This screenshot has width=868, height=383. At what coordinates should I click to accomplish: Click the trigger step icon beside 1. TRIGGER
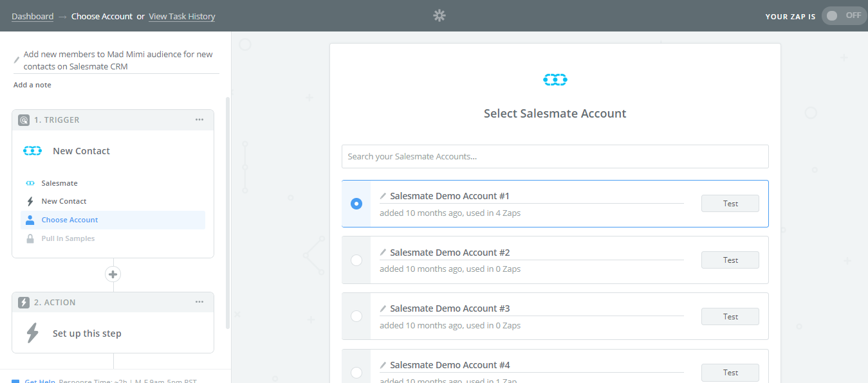(x=24, y=120)
